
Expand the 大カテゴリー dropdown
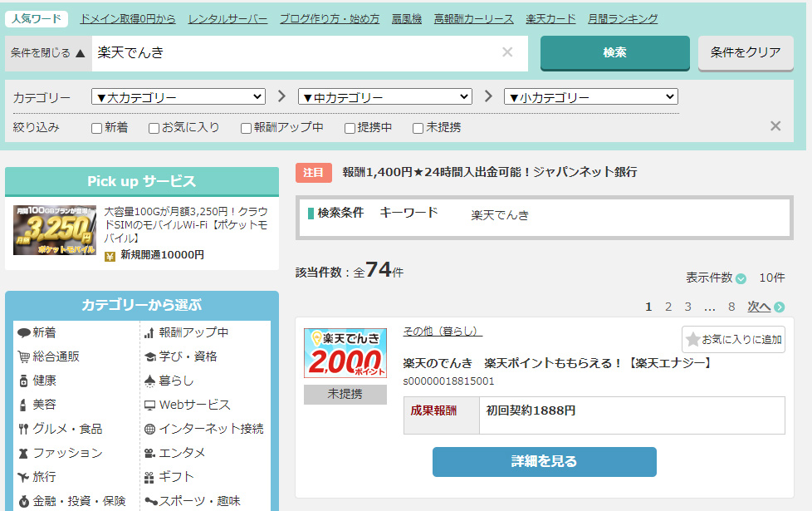coord(178,97)
